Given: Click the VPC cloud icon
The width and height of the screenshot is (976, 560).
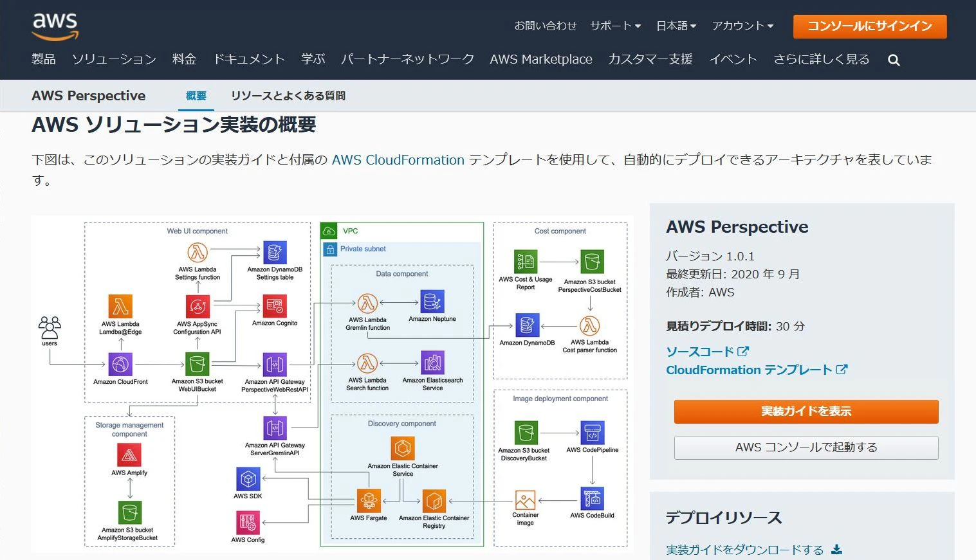Looking at the screenshot, I should click(329, 231).
